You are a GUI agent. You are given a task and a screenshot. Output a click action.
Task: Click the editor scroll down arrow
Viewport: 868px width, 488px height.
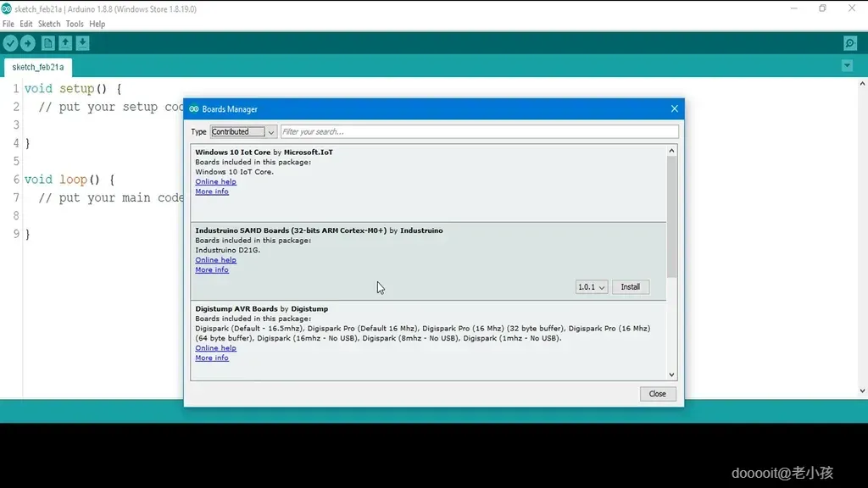(x=862, y=391)
